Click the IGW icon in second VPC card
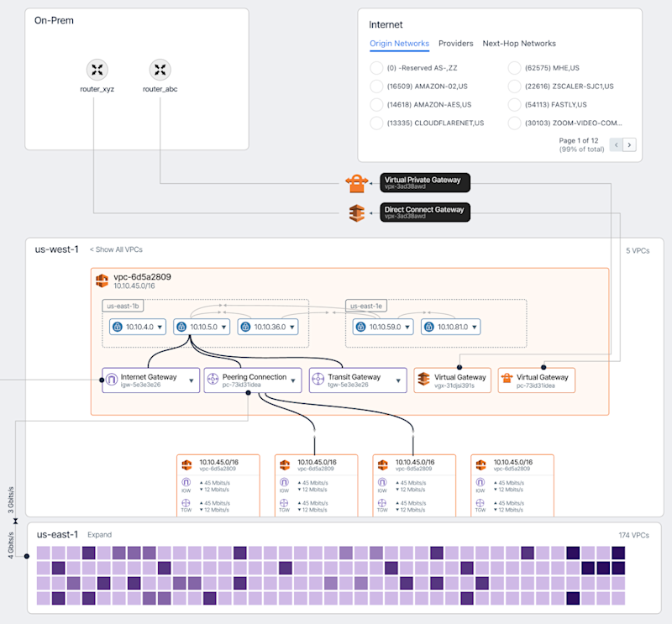 pos(284,483)
